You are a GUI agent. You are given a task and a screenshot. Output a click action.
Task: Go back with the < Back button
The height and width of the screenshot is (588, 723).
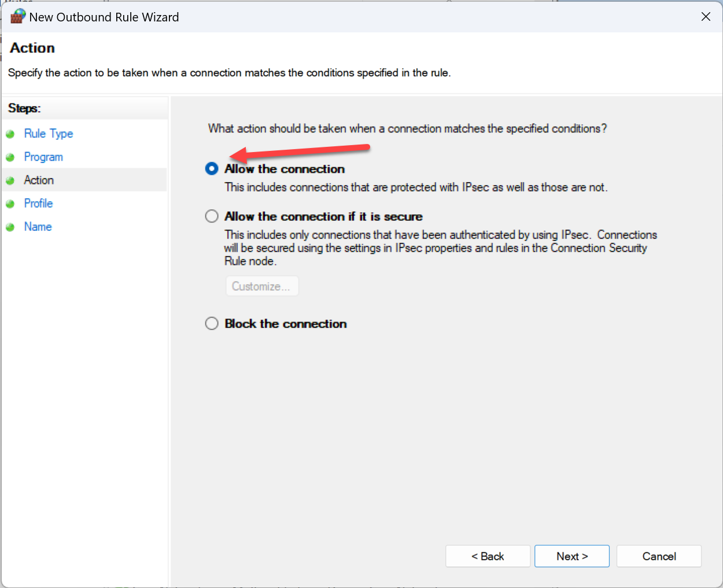tap(488, 556)
